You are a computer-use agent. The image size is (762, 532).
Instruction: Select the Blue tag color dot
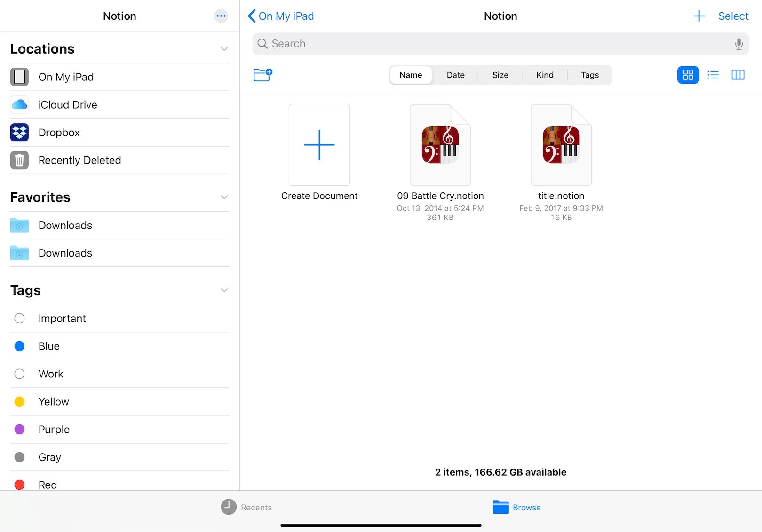19,346
